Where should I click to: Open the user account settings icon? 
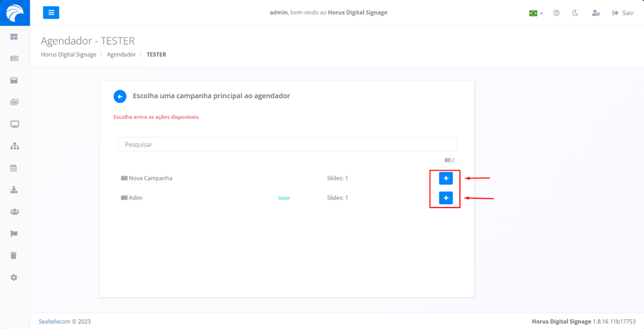596,13
